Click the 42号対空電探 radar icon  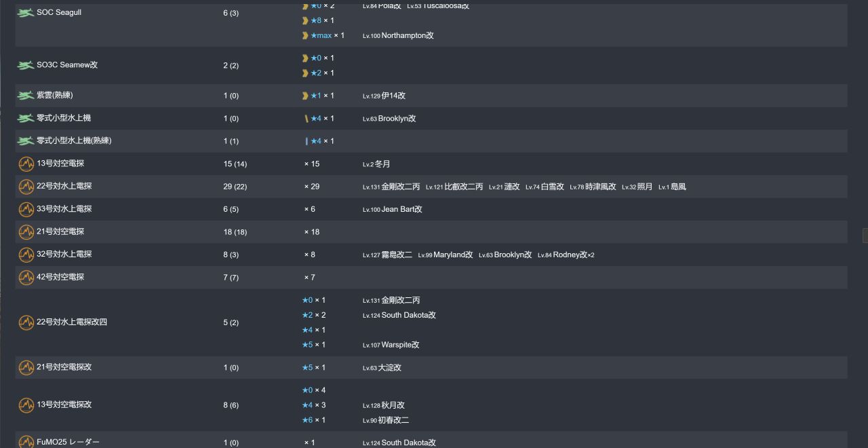click(x=26, y=278)
